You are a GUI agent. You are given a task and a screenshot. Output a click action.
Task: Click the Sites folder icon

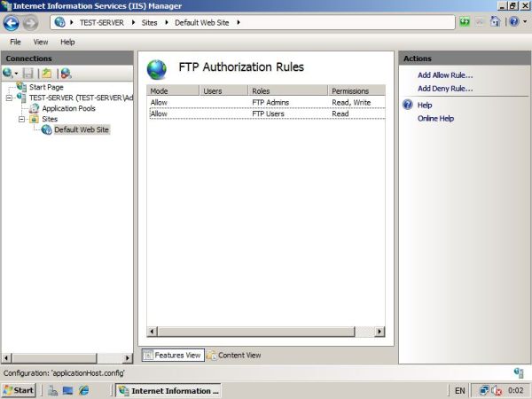34,119
